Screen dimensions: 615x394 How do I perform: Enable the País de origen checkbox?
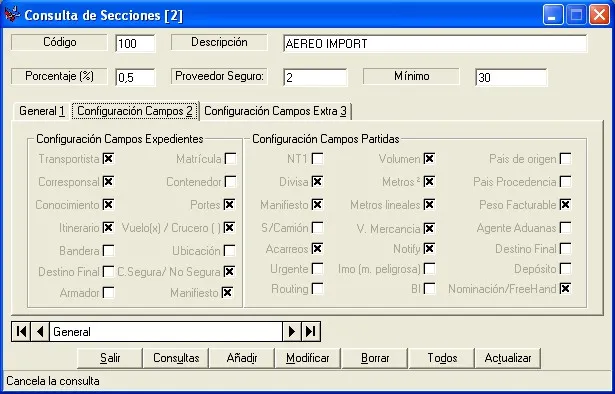(x=565, y=159)
